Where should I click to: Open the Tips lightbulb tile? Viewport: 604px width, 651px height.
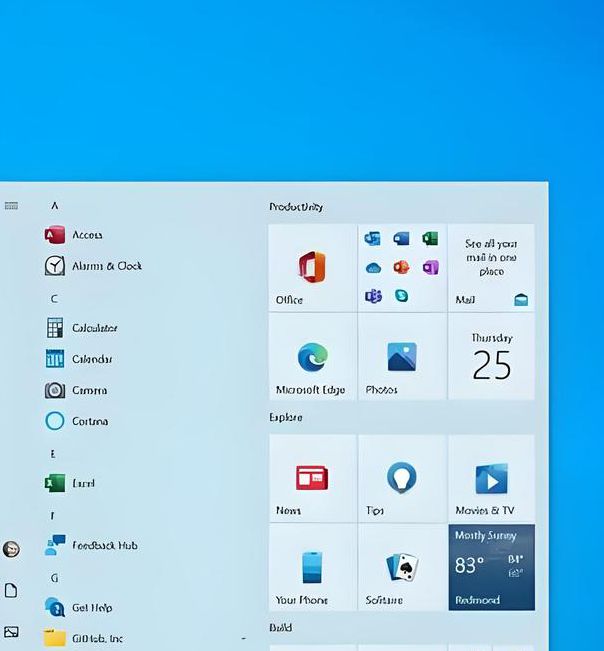pos(402,478)
